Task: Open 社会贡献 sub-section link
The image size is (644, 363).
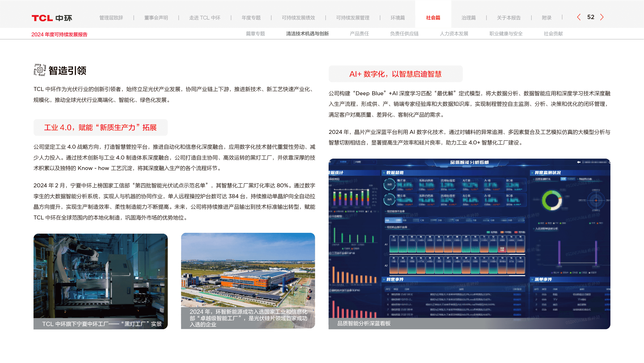Action: coord(553,34)
